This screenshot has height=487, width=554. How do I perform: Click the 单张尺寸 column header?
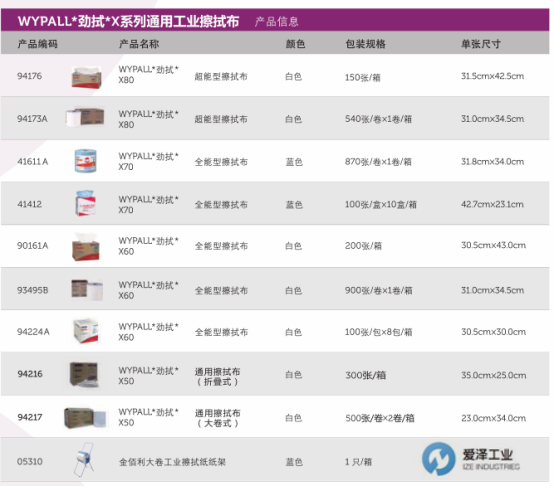(481, 44)
